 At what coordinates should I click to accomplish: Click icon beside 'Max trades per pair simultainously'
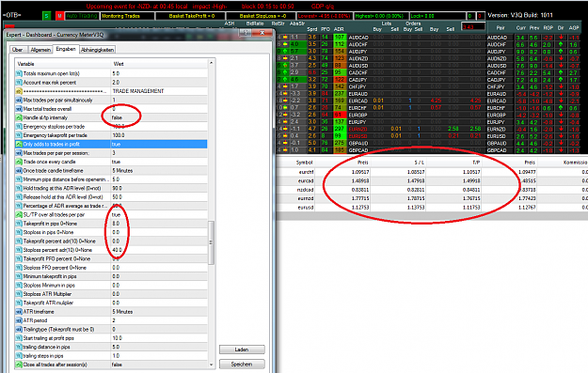point(19,100)
